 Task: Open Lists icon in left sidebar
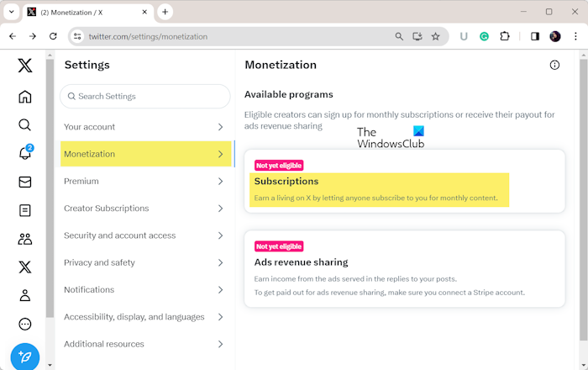coord(25,210)
